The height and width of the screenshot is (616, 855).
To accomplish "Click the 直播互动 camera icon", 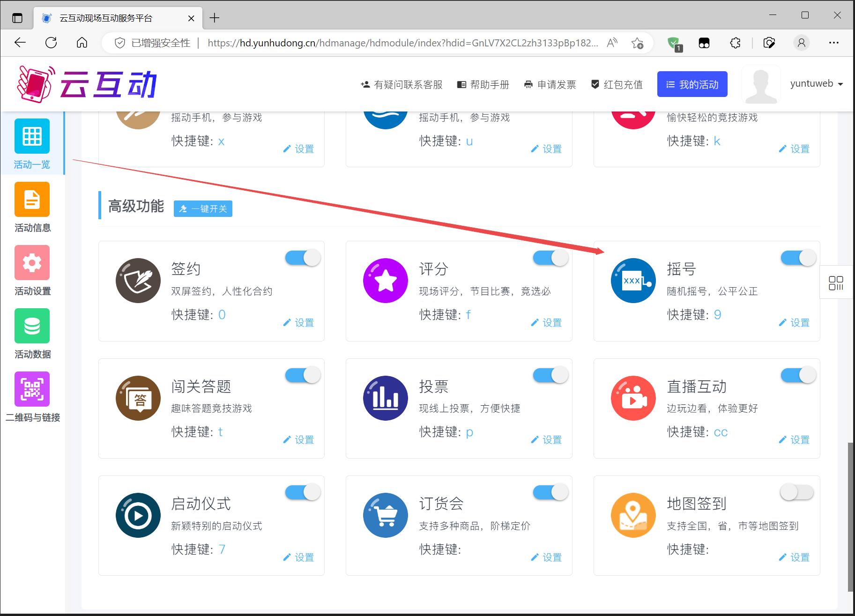I will [633, 398].
